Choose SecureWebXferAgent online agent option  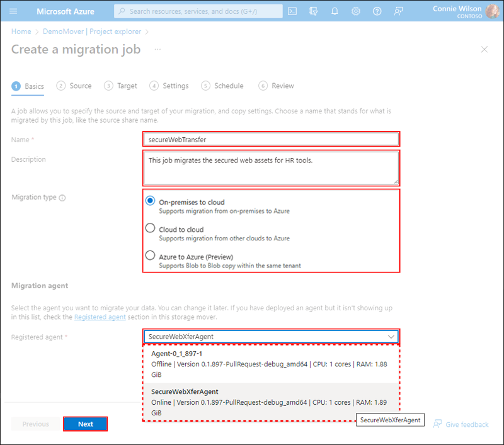point(272,402)
